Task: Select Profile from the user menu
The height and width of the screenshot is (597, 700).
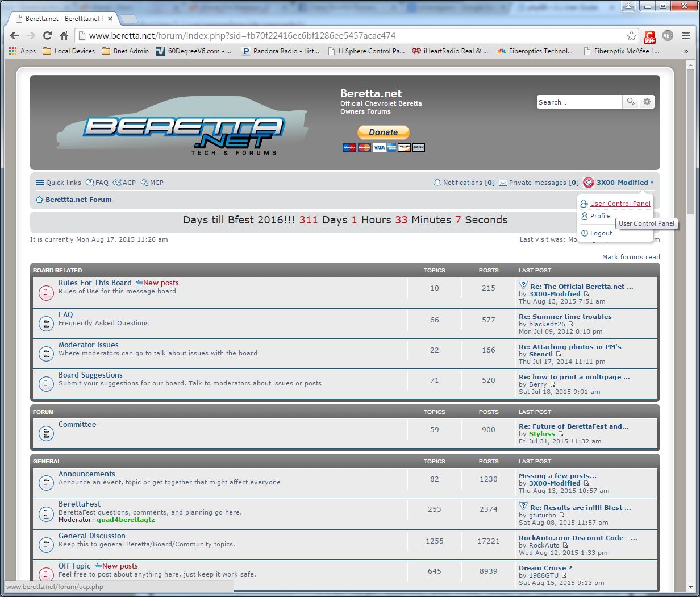Action: click(x=600, y=216)
